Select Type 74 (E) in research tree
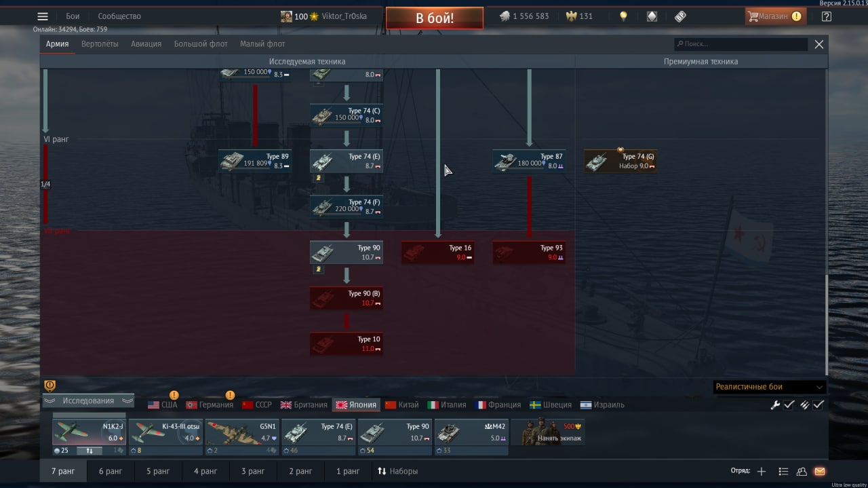868x488 pixels. click(347, 161)
